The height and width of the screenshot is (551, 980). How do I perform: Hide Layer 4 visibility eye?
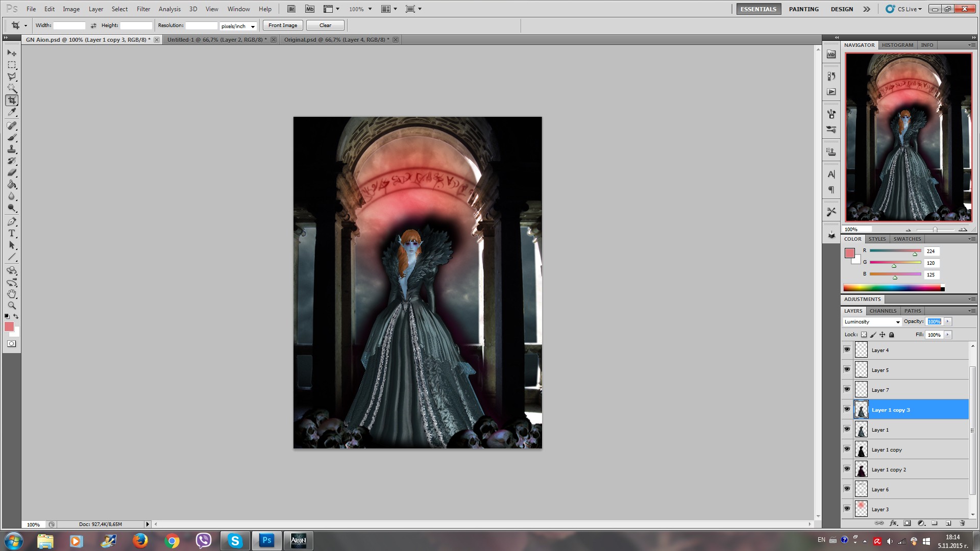click(x=847, y=349)
